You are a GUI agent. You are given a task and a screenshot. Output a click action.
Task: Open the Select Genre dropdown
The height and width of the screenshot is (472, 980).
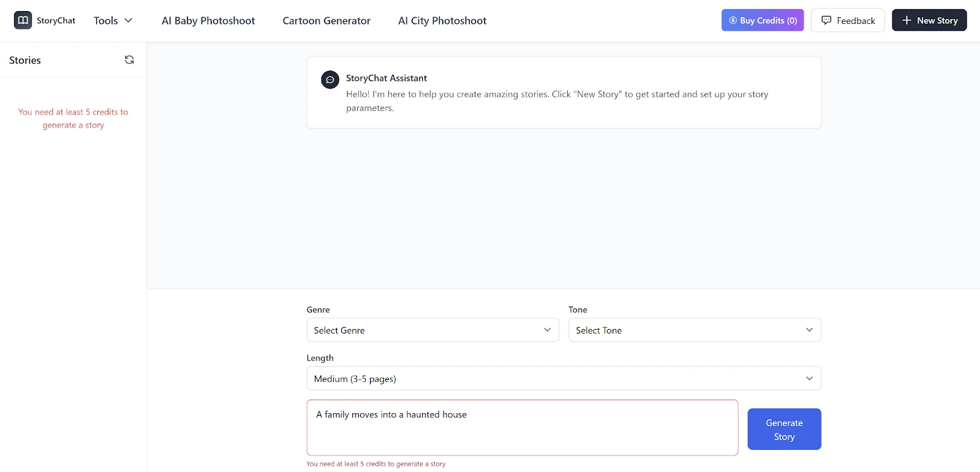click(432, 330)
